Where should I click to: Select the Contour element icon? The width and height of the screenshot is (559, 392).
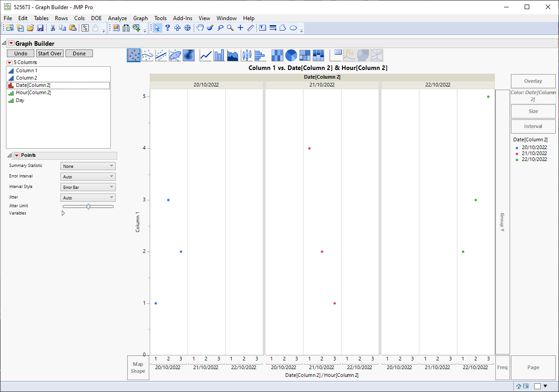tap(189, 55)
